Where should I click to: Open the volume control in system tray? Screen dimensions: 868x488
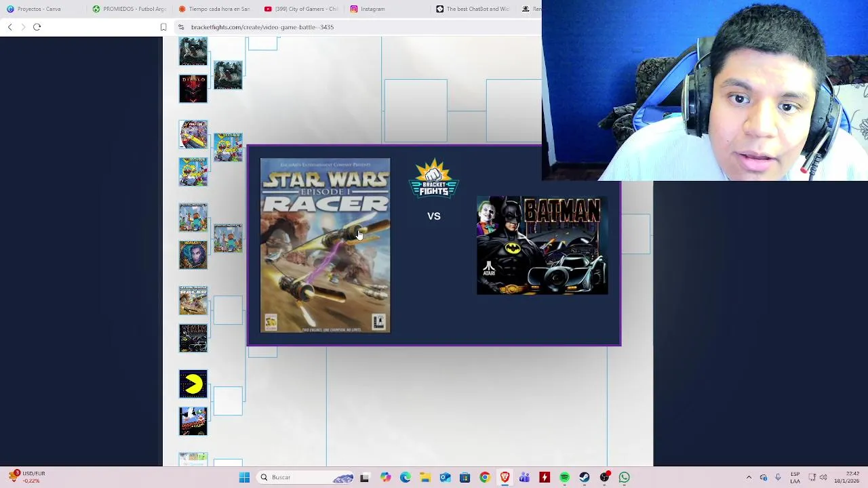pos(825,478)
